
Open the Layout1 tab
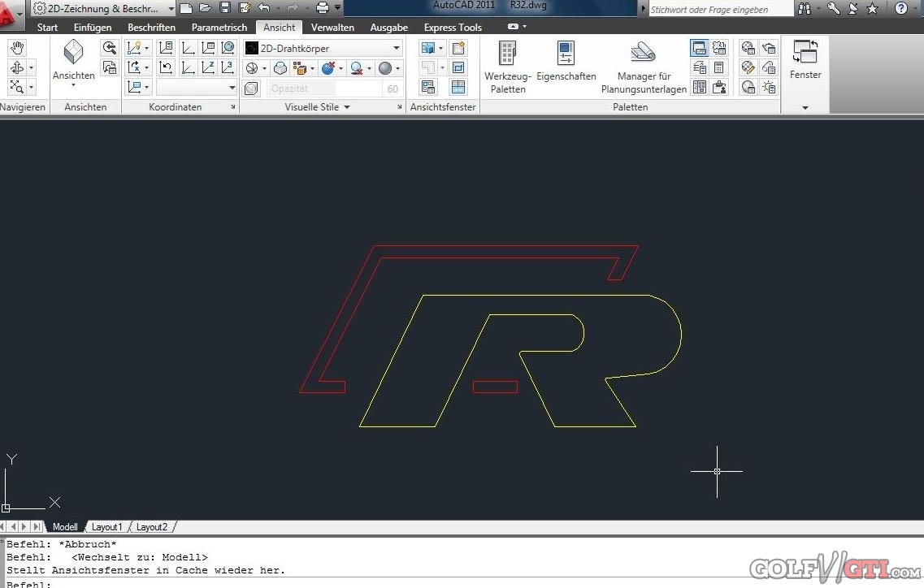click(106, 527)
